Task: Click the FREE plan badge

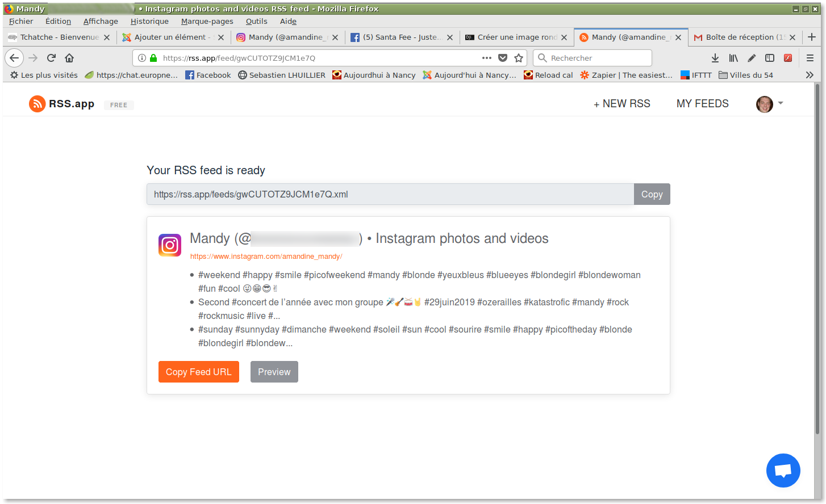Action: pos(119,105)
